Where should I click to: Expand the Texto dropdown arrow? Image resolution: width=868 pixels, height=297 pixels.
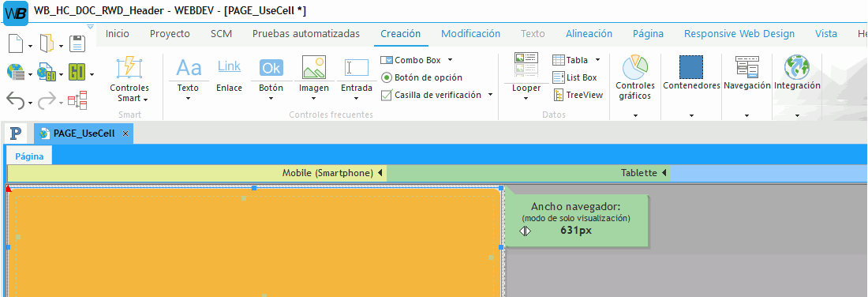[x=189, y=100]
